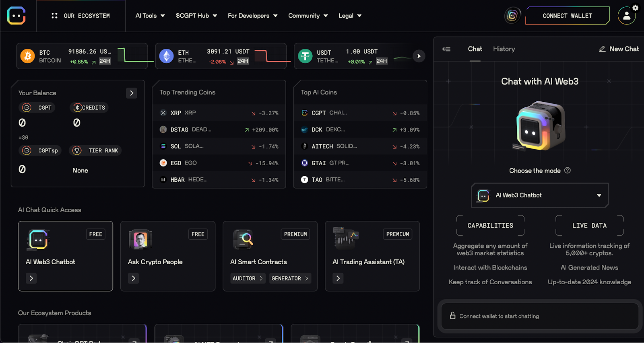
Task: Open the AI Web3 Chatbot card icon
Action: (38, 240)
